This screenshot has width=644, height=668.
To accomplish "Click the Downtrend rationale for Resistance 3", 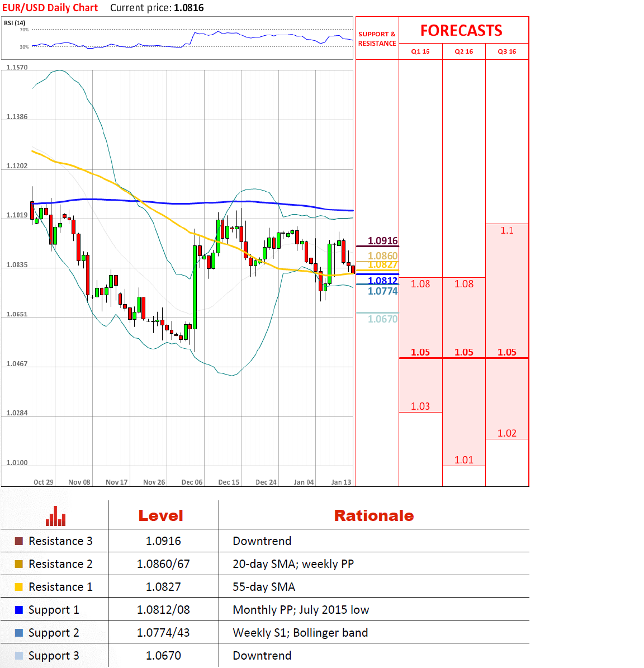I will [x=262, y=541].
